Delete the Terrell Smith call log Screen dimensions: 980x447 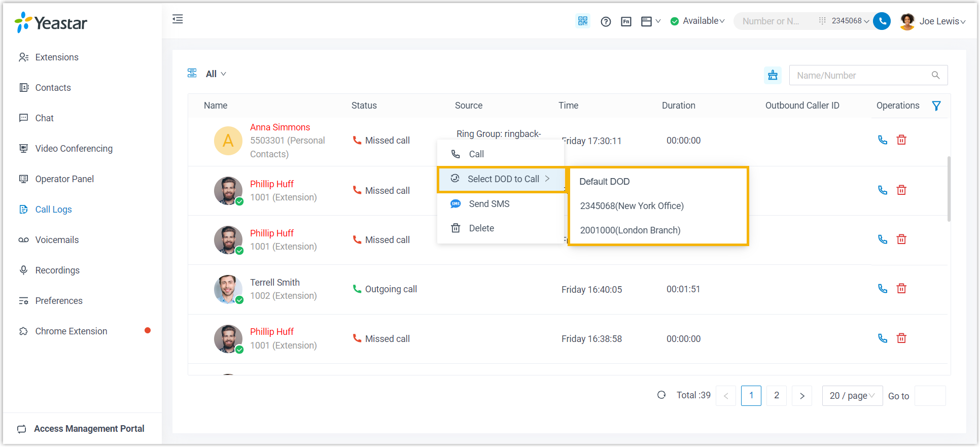point(901,289)
